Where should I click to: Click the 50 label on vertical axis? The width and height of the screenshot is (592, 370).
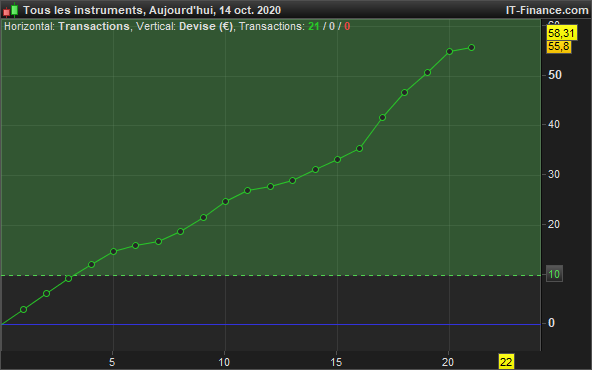(x=555, y=75)
